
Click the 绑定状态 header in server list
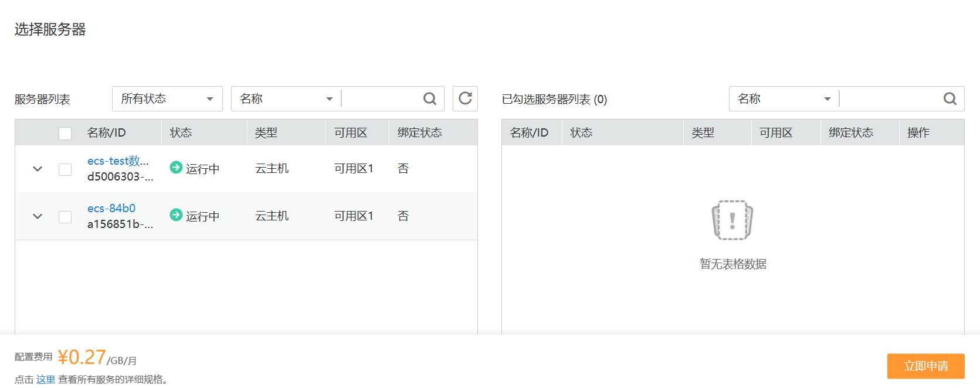click(419, 132)
